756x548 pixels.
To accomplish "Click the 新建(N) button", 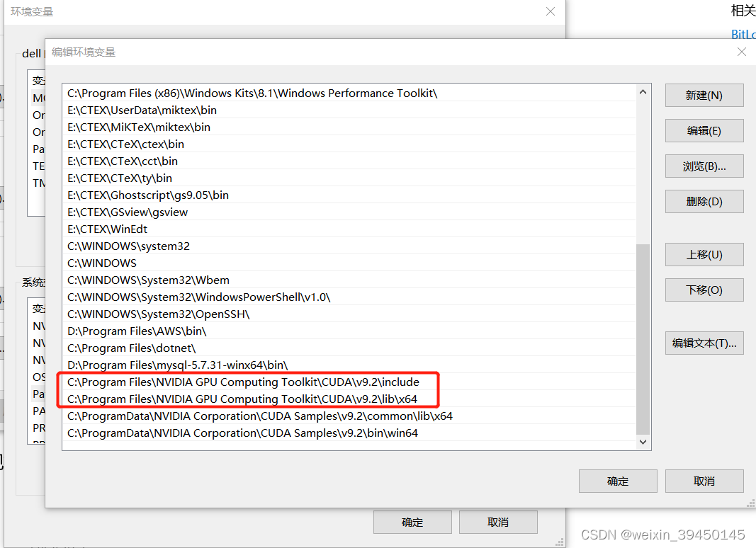I will 704,96.
